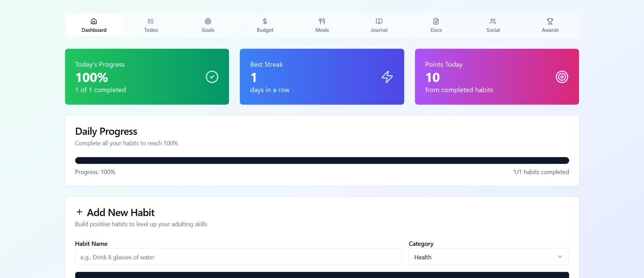Click the Budget dollar sign icon
Screen dimensions: 644x278
[265, 21]
